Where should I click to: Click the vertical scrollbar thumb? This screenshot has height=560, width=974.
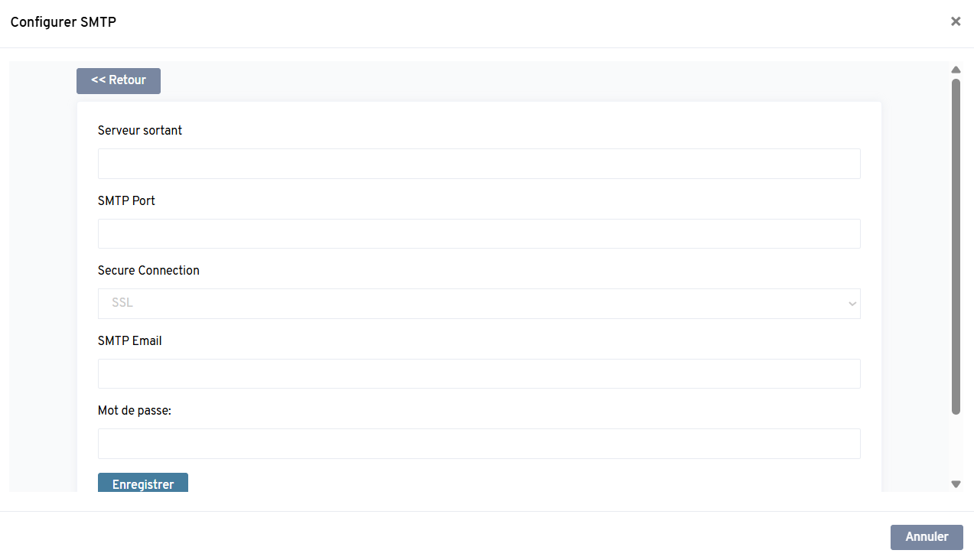coord(956,245)
